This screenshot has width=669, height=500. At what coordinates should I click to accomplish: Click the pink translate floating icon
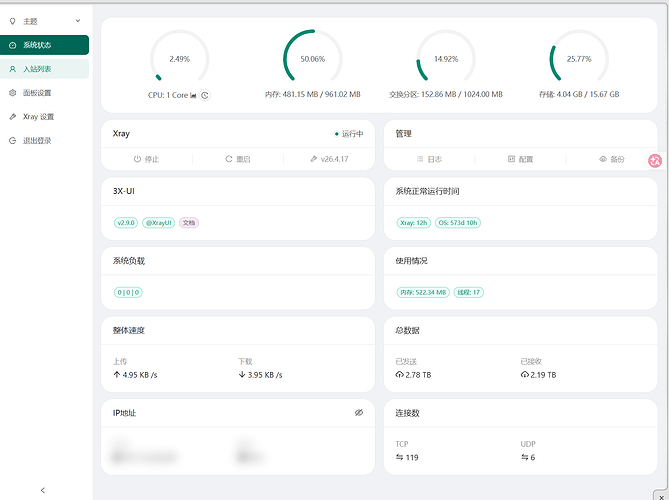pyautogui.click(x=655, y=160)
